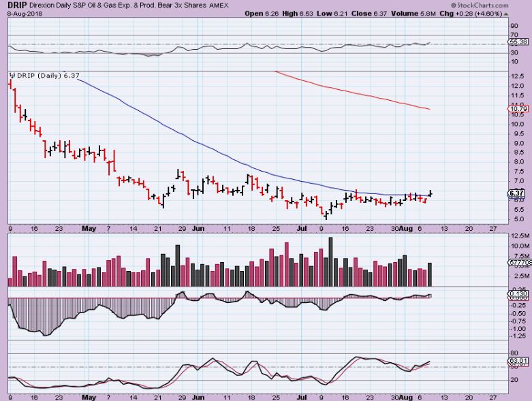The height and width of the screenshot is (401, 532).
Task: Click the Volume 5.8M value
Action: (x=413, y=14)
